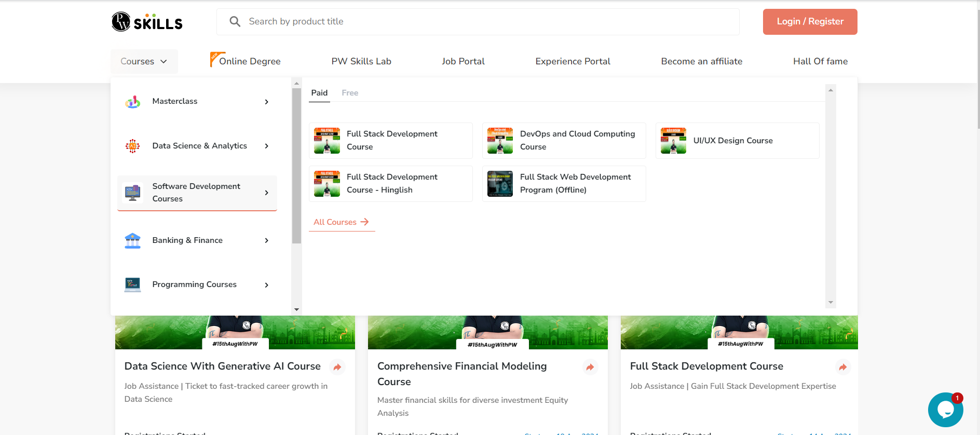Click the DevOps and Cloud Computing thumbnail

pos(500,141)
